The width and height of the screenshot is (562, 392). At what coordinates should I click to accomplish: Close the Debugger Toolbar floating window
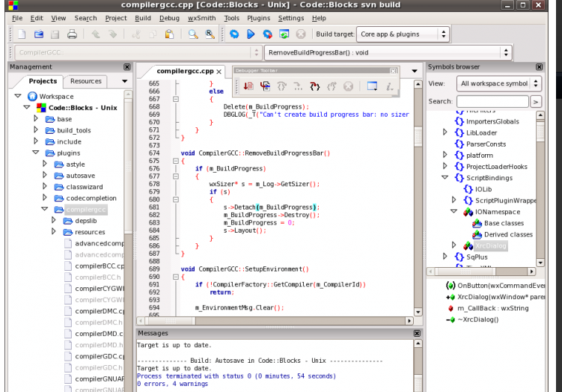(x=393, y=71)
